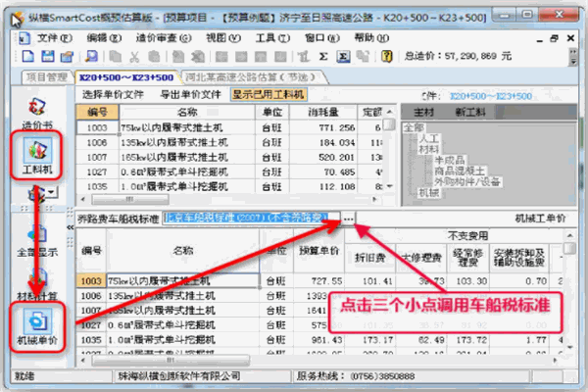The height and width of the screenshot is (392, 588).
Task: Switch to the 主材 panel tab
Action: (x=424, y=112)
